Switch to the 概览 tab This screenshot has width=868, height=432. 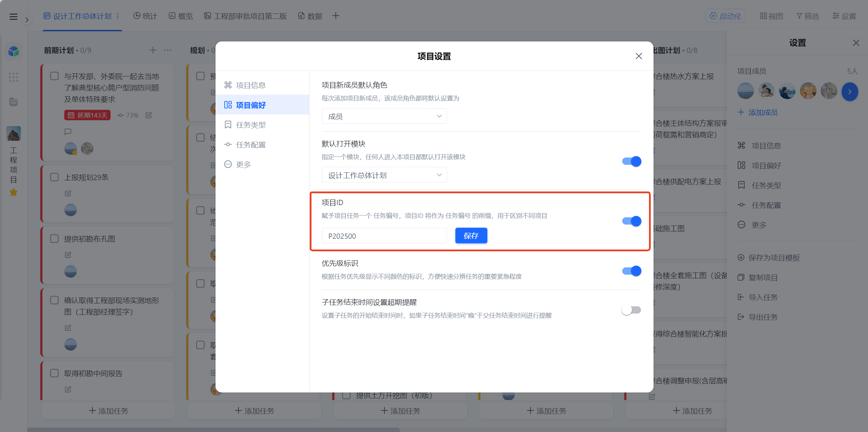tap(181, 16)
